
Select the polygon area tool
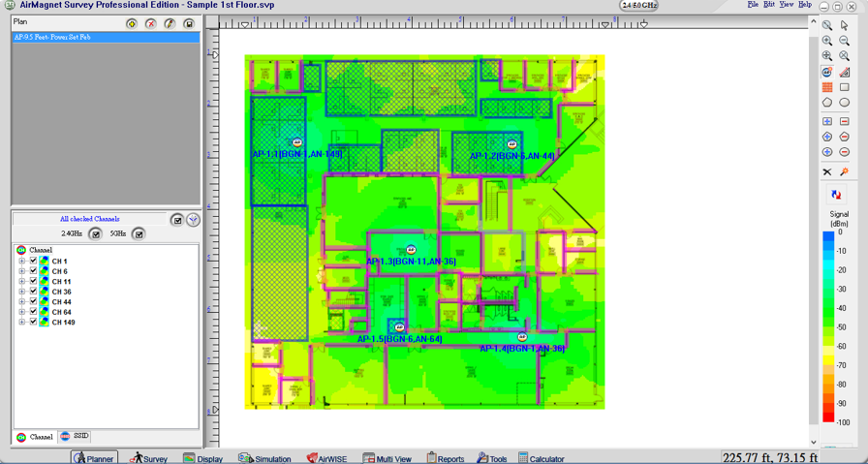click(827, 103)
